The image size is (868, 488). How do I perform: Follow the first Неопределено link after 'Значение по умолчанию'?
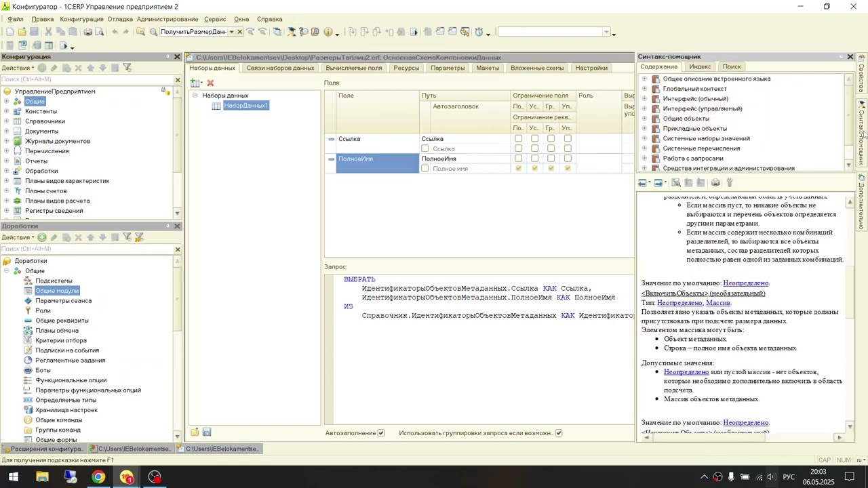point(746,283)
